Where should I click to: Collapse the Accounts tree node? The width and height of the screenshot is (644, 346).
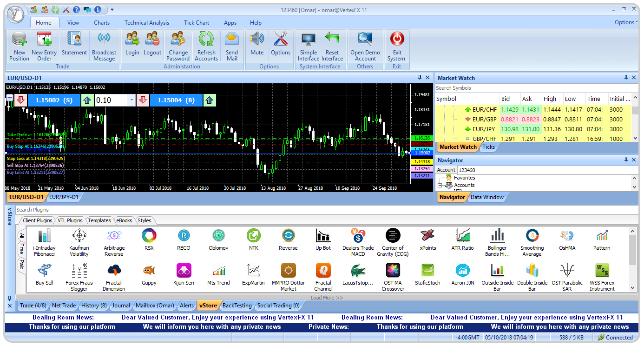[x=440, y=185]
